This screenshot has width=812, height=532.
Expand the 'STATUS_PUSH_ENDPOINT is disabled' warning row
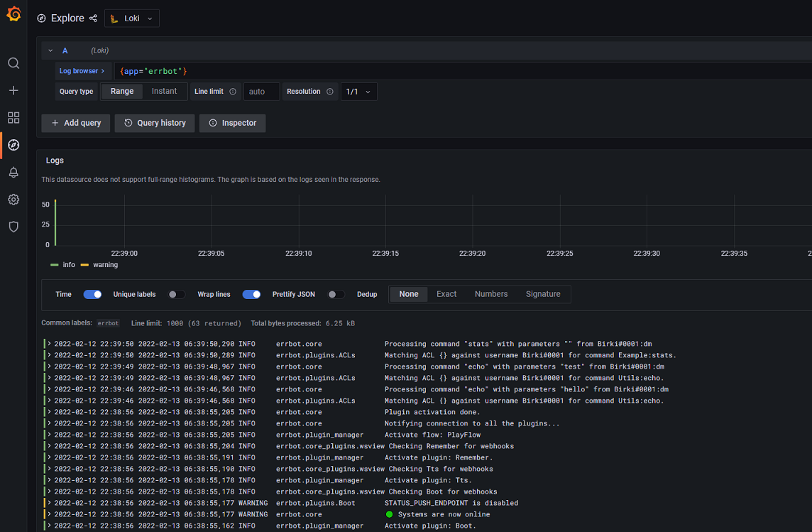(x=49, y=503)
